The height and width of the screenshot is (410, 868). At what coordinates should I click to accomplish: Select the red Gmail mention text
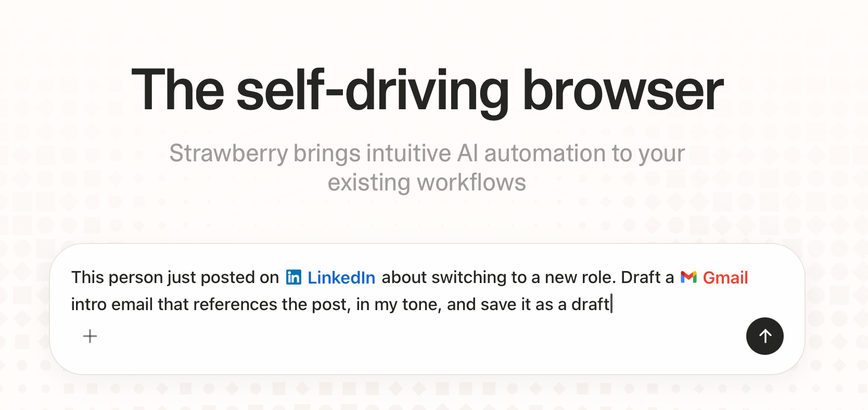(x=725, y=278)
